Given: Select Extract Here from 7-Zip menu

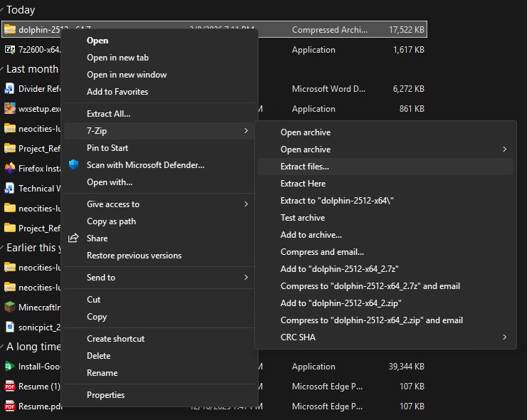Looking at the screenshot, I should tap(303, 184).
